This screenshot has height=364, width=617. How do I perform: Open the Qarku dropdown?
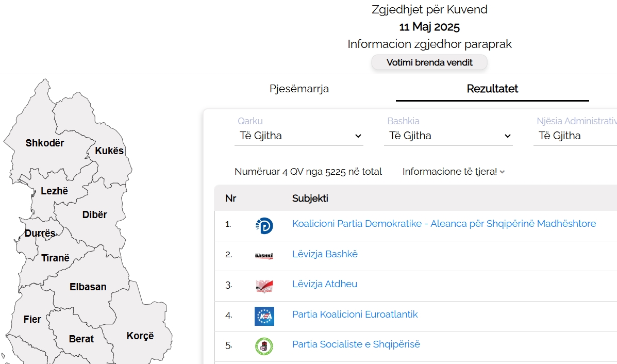(299, 136)
